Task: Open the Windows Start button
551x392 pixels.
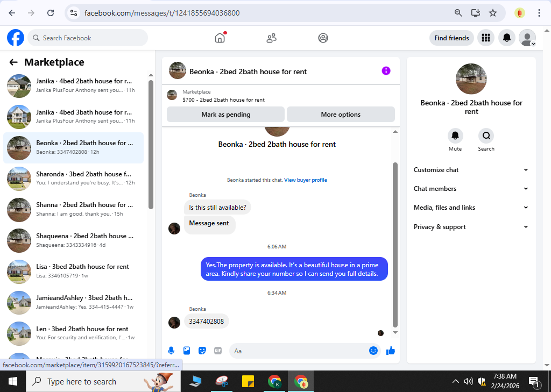Action: pos(13,381)
